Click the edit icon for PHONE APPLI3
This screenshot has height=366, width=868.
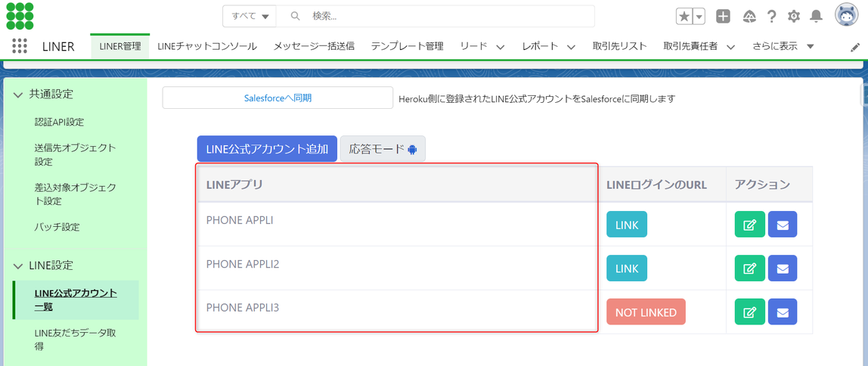pos(749,312)
